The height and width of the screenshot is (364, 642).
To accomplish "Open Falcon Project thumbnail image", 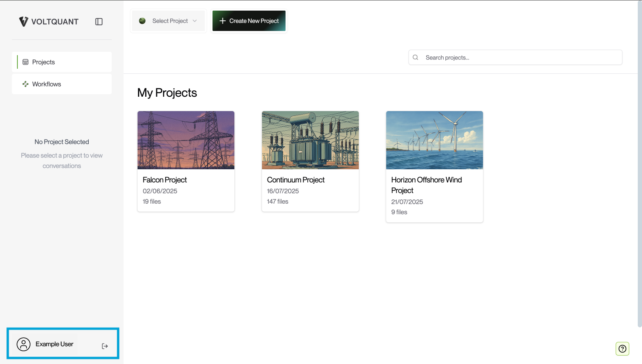I will point(186,140).
